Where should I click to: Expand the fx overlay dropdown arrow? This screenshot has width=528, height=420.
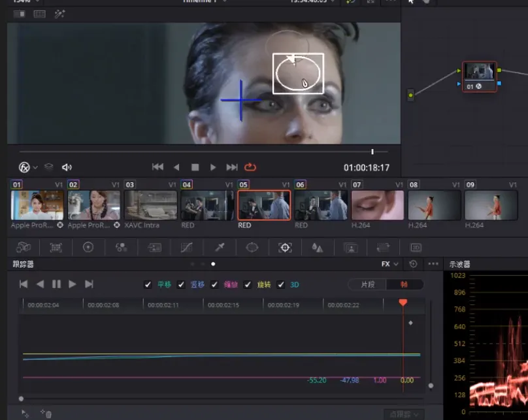click(x=35, y=167)
